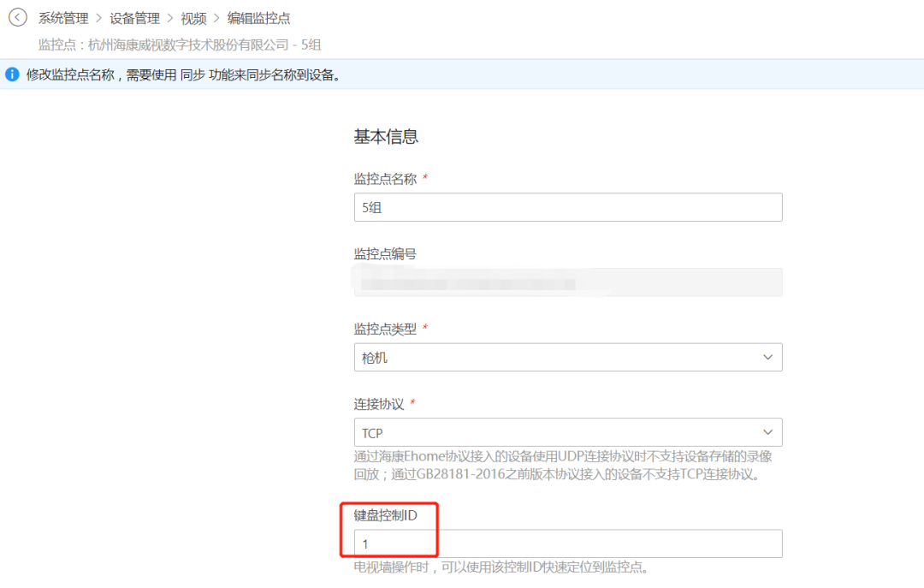Click the 键盘控制ID label

[x=385, y=515]
